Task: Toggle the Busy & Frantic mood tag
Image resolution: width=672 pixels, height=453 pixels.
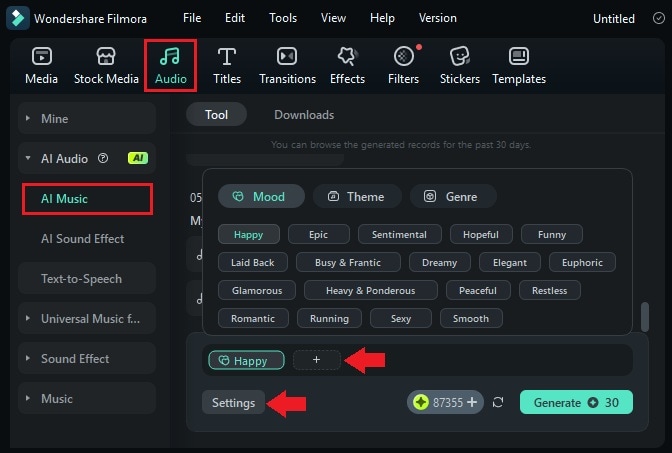Action: tap(348, 262)
